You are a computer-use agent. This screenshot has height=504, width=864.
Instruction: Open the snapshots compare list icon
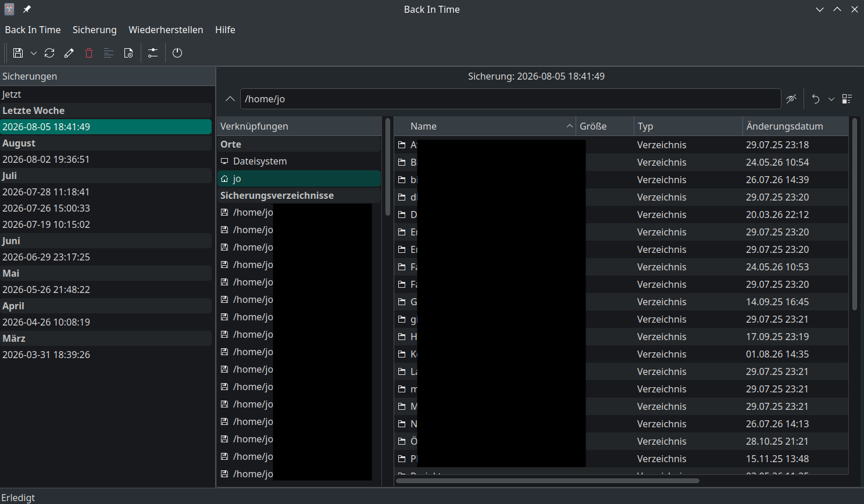tap(847, 99)
